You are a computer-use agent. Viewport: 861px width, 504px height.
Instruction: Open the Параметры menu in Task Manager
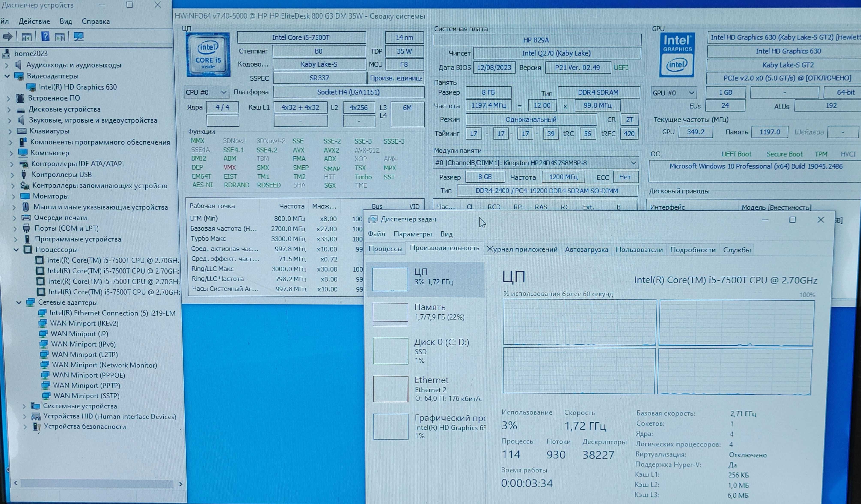pyautogui.click(x=412, y=234)
